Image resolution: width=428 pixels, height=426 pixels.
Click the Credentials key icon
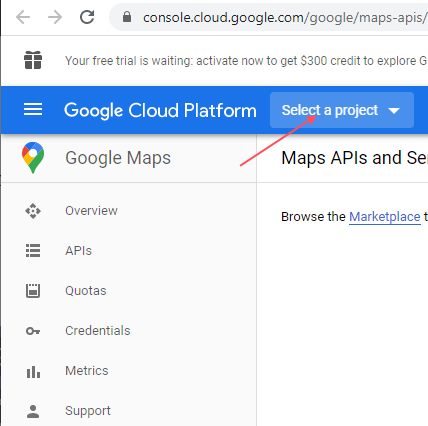tap(33, 331)
